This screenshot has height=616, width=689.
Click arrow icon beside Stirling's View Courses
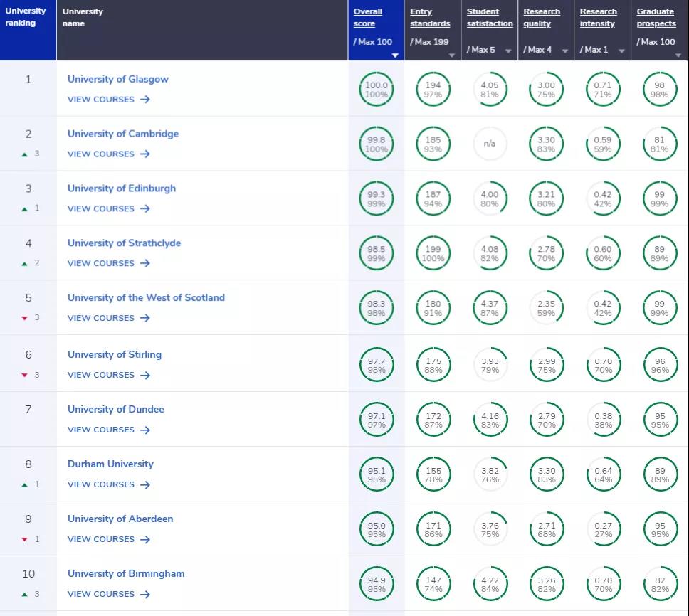(144, 375)
